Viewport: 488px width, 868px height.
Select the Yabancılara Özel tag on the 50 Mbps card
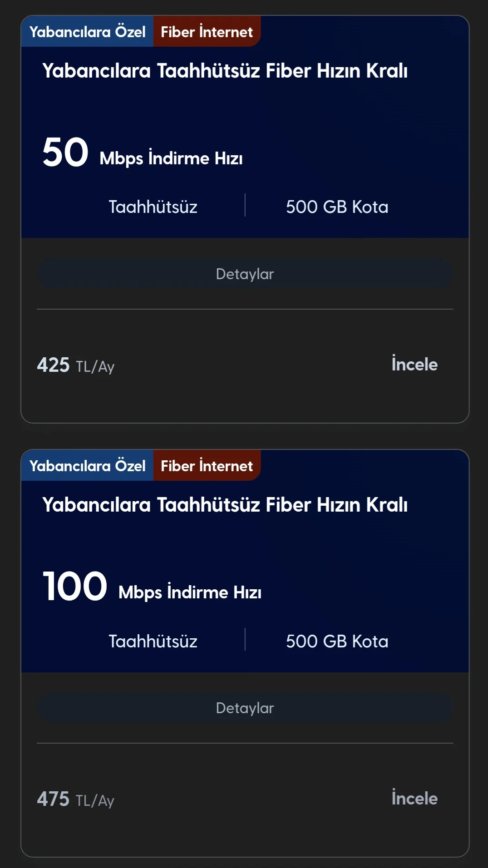(x=87, y=32)
